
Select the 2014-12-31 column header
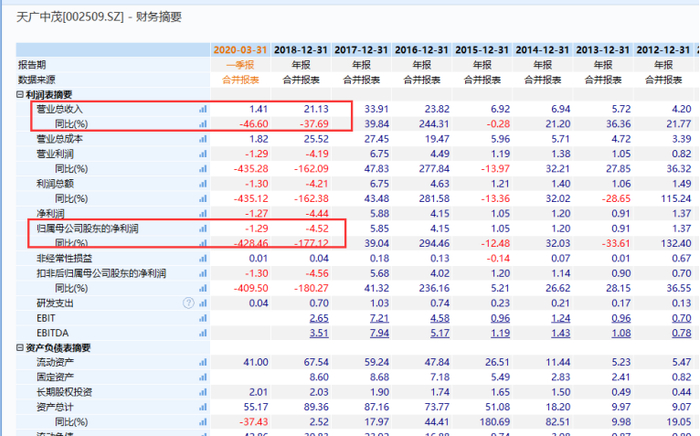(x=542, y=50)
